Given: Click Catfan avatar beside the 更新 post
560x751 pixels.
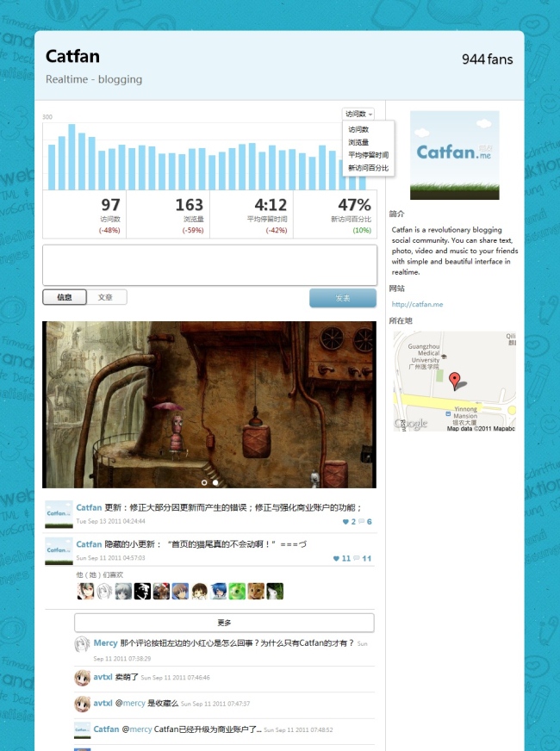Looking at the screenshot, I should (x=59, y=514).
